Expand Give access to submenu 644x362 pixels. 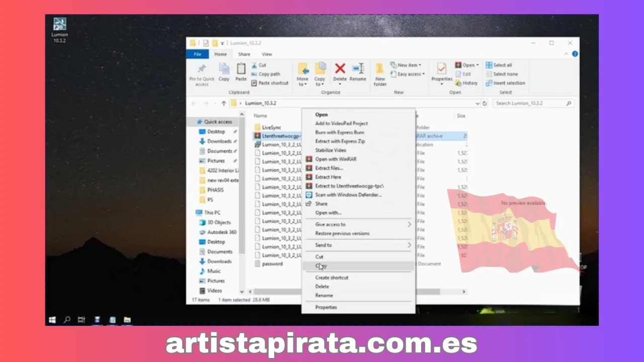359,224
